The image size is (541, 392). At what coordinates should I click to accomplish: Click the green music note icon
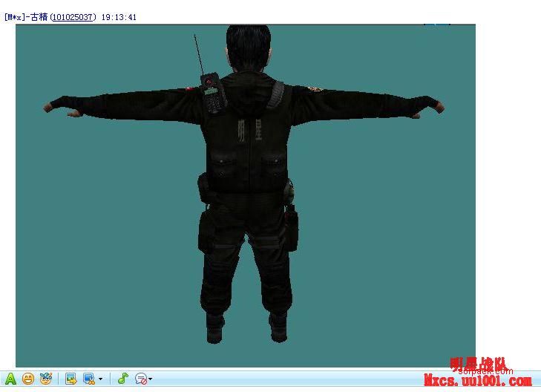coord(123,379)
